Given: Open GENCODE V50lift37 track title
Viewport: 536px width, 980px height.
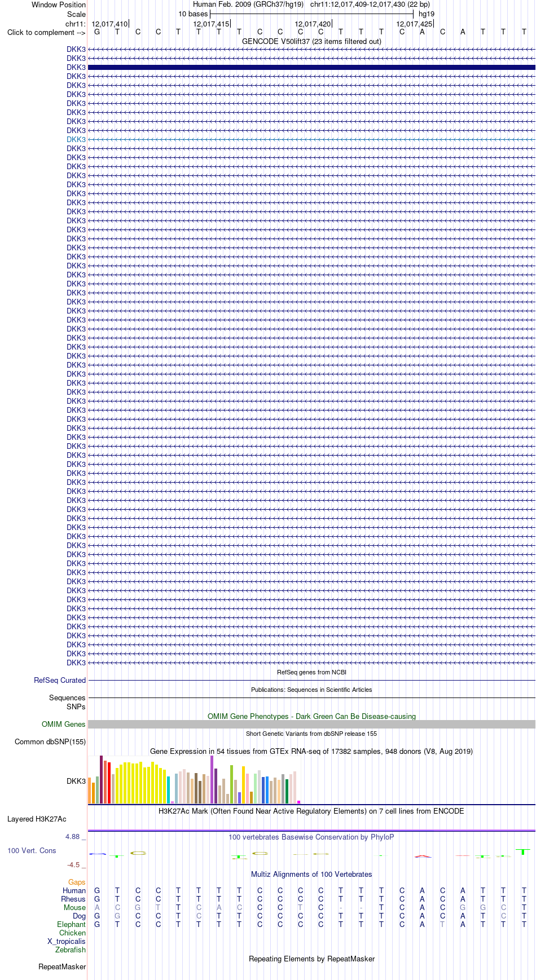Looking at the screenshot, I should [311, 41].
